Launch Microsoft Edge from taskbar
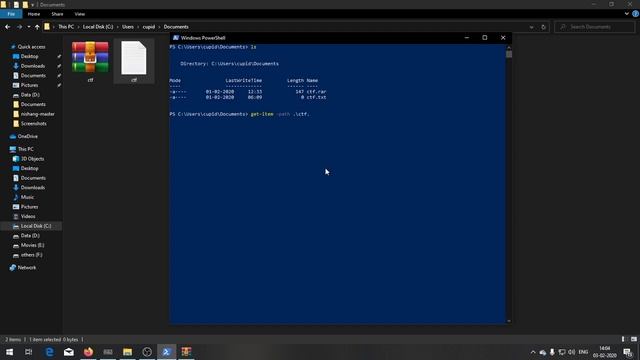640x360 pixels. (49, 352)
